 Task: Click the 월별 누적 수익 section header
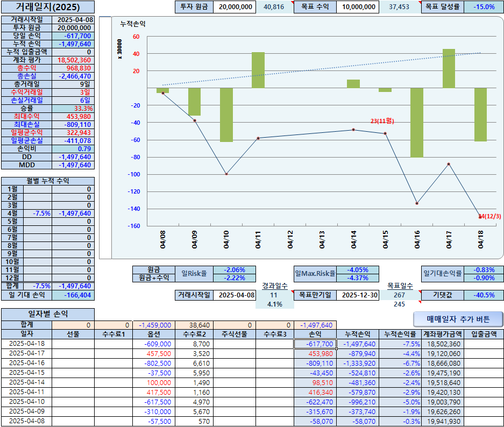point(48,181)
